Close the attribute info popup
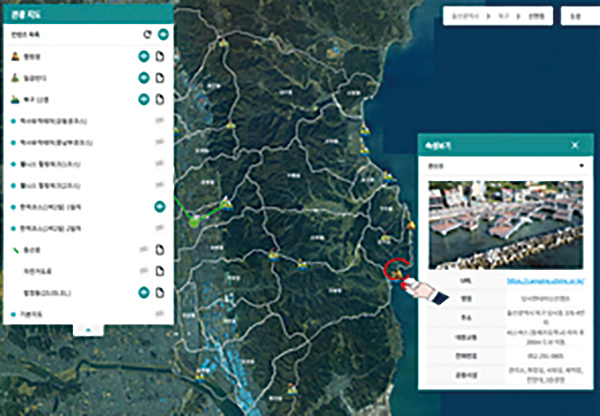The image size is (600, 416). 575,145
